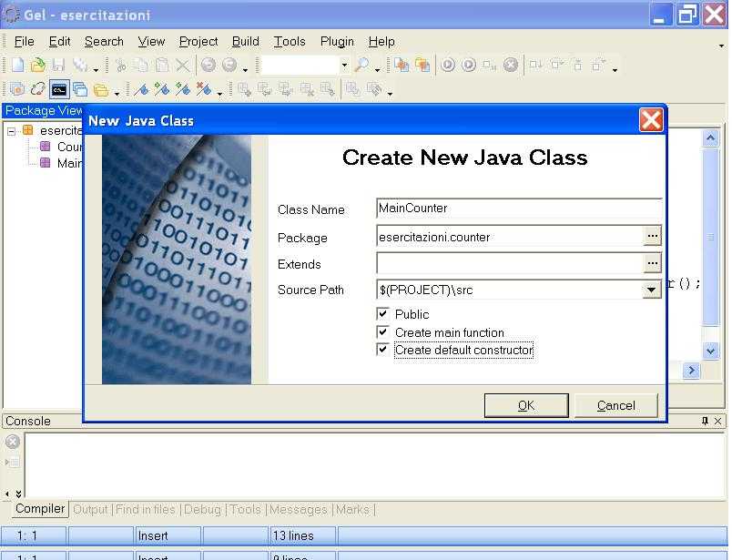Toggle Create main function checkbox
732x560 pixels.
pyautogui.click(x=383, y=331)
